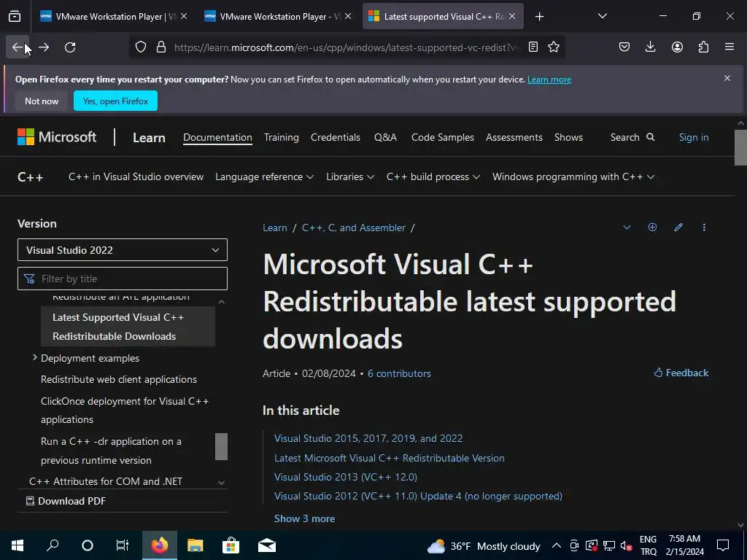
Task: Open Windows programming with C++ dropdown
Action: click(573, 176)
